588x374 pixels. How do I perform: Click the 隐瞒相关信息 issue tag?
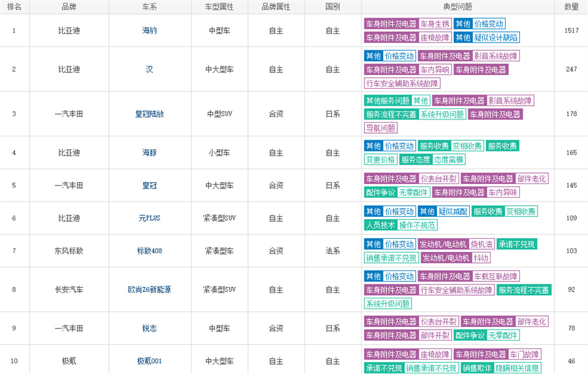click(517, 368)
